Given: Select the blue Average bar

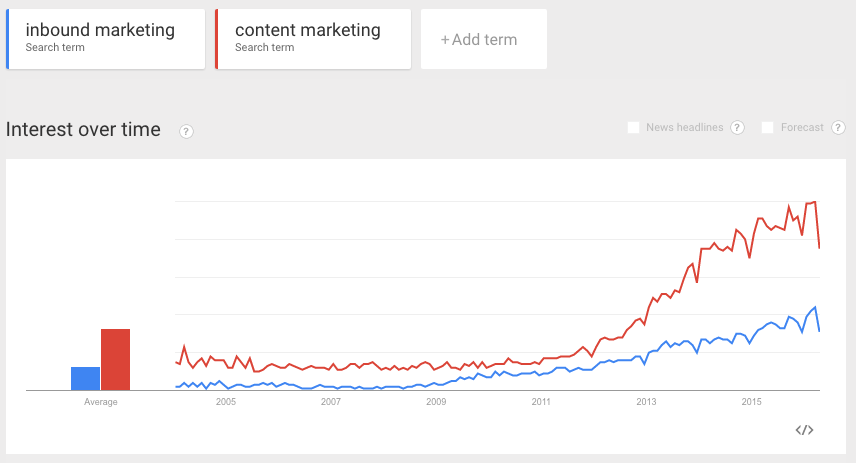Looking at the screenshot, I should (x=86, y=378).
